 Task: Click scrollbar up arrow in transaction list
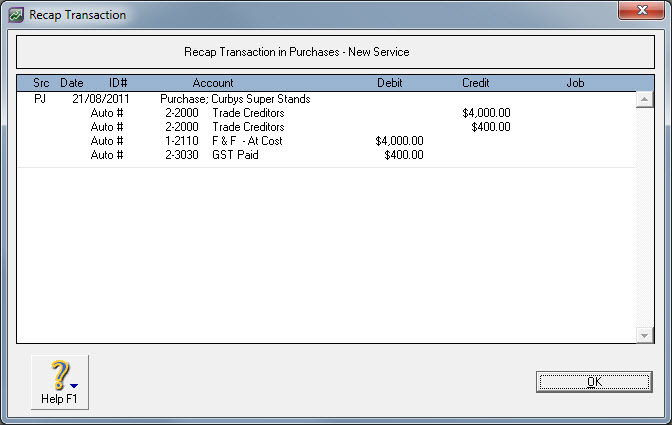click(x=644, y=100)
